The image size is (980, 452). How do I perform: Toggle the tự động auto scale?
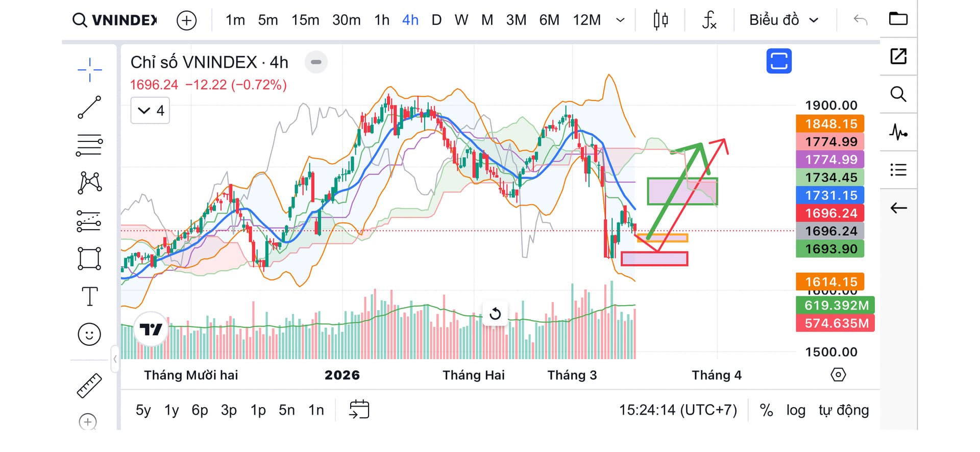point(843,410)
